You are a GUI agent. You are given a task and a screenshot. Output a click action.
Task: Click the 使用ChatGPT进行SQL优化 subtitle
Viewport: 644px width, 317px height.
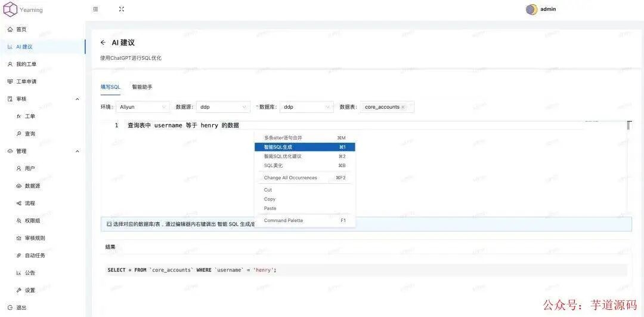[x=131, y=58]
